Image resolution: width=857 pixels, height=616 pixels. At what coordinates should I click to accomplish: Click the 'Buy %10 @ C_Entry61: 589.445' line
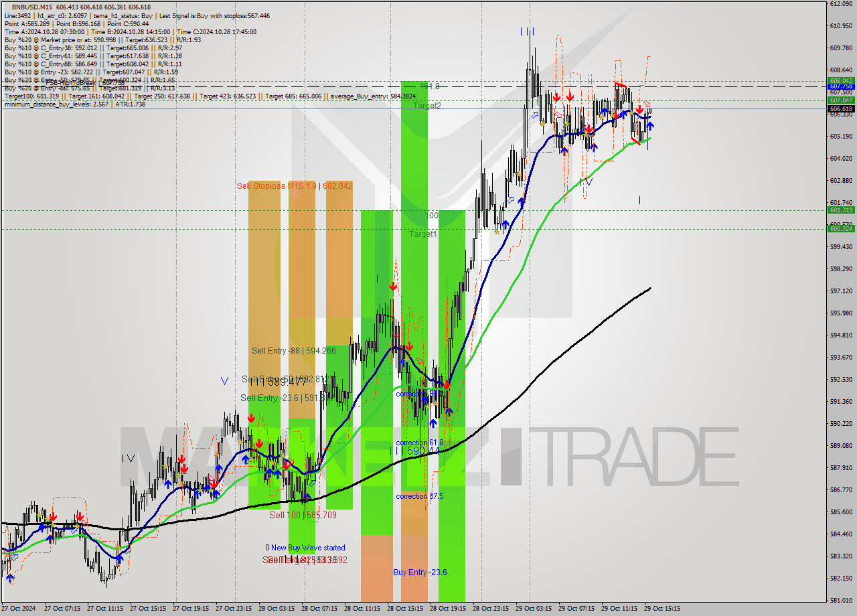[x=93, y=56]
